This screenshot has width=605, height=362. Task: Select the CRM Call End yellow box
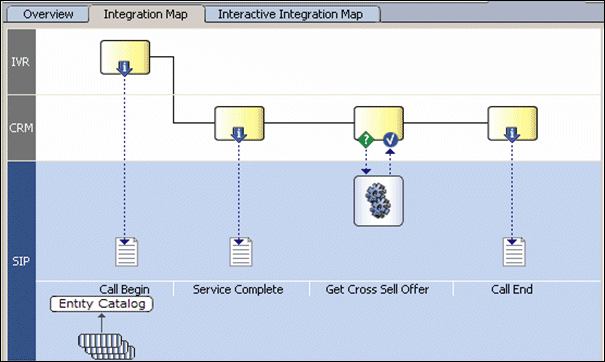512,123
